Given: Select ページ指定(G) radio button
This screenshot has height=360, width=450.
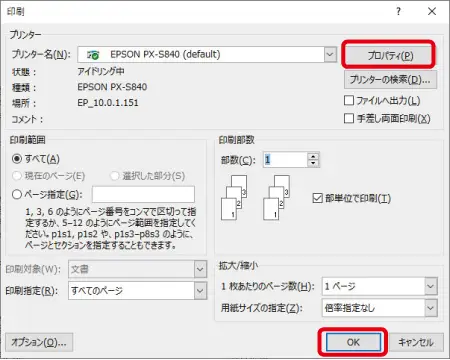Looking at the screenshot, I should (17, 194).
